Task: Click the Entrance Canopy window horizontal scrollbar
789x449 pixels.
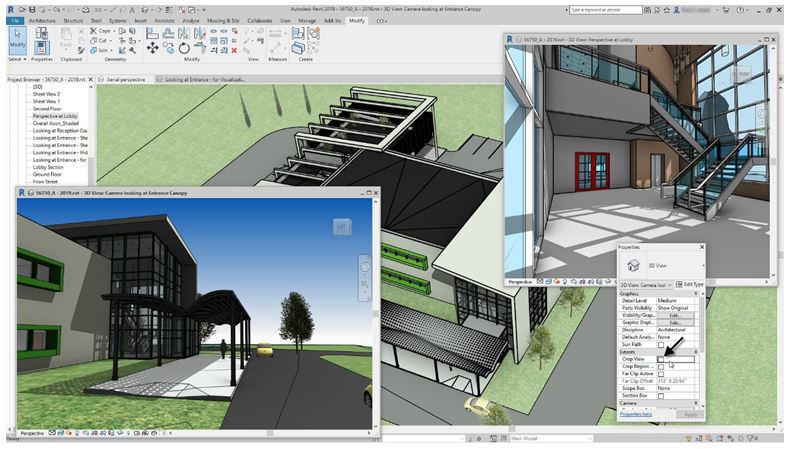Action: point(270,433)
